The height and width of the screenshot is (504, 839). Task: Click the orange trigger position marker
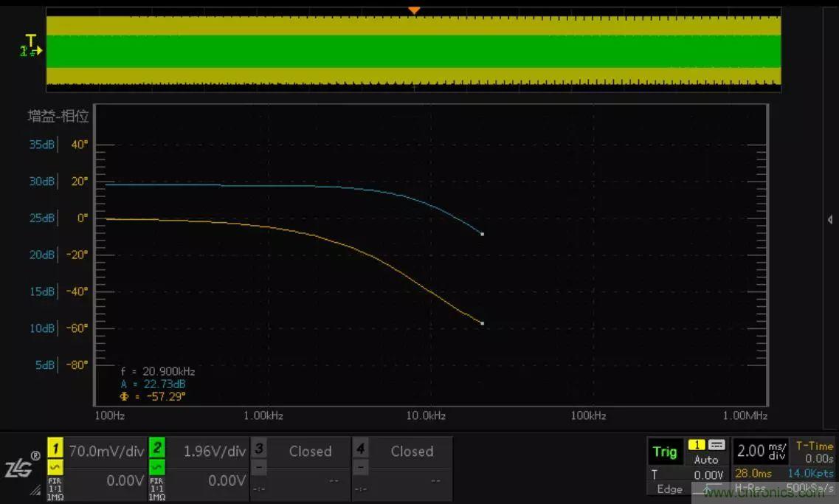(x=414, y=10)
